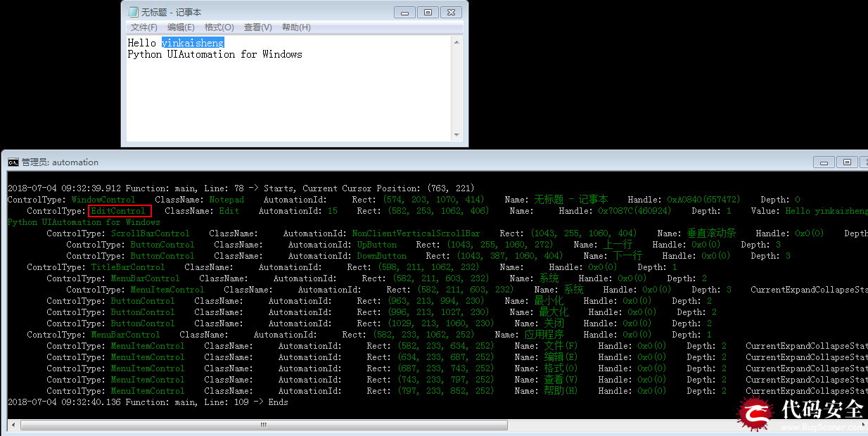Image resolution: width=868 pixels, height=436 pixels.
Task: Click the name 上一行 in the console
Action: click(x=618, y=245)
